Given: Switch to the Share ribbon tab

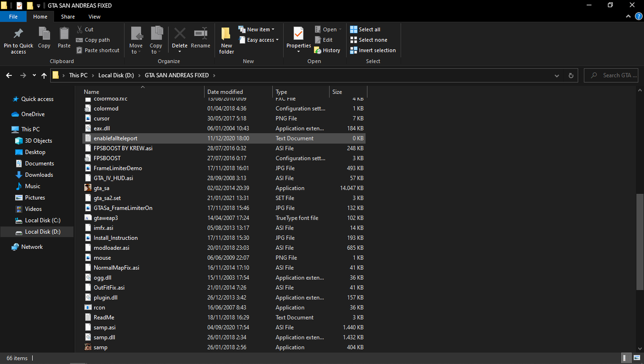Looking at the screenshot, I should (68, 17).
